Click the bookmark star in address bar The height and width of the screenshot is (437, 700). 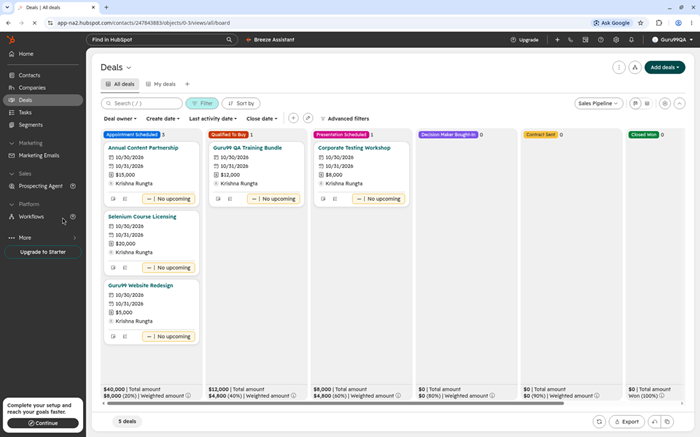[641, 23]
